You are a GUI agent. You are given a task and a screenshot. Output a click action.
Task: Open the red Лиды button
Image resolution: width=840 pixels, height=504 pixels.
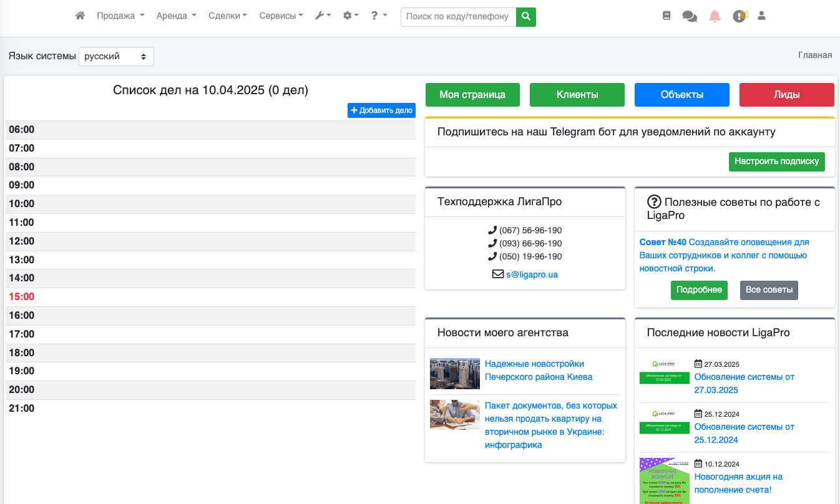(786, 95)
